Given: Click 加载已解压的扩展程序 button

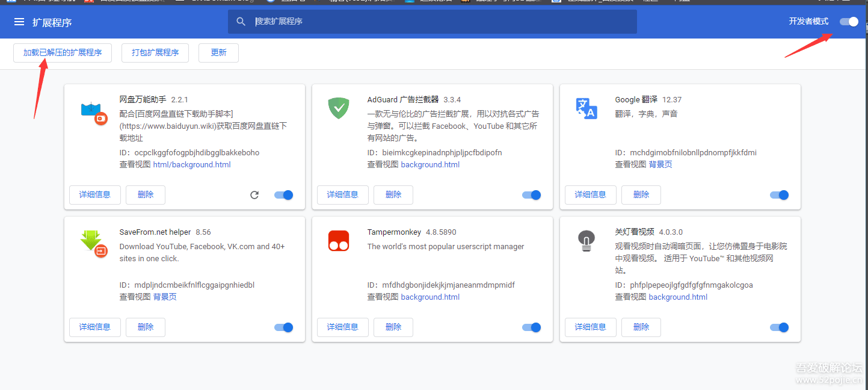Looking at the screenshot, I should click(x=63, y=53).
